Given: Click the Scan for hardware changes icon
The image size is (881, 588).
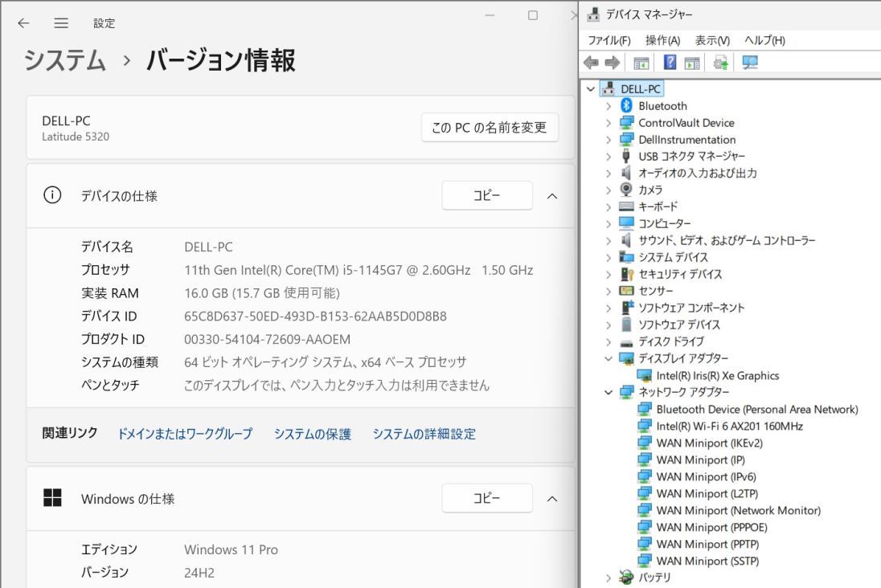Looking at the screenshot, I should [x=750, y=63].
